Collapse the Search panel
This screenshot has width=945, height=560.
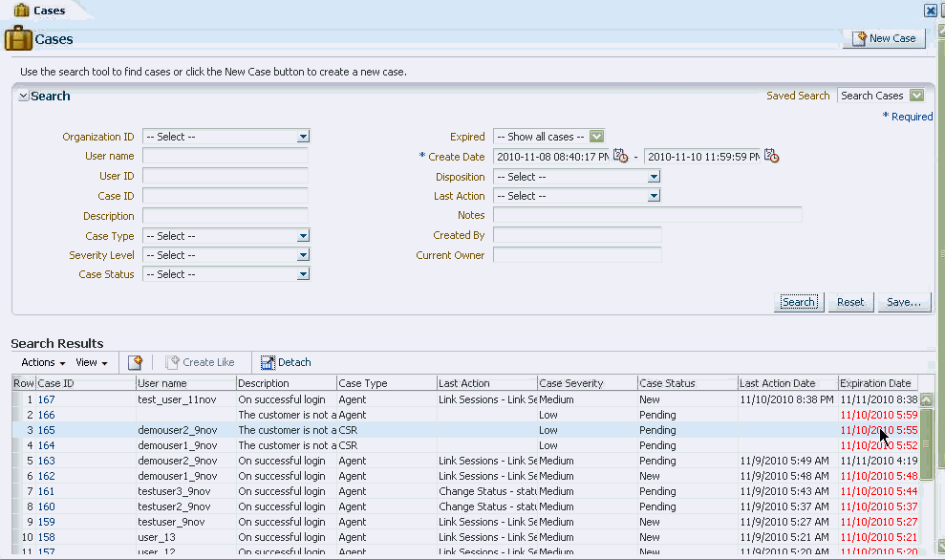point(24,96)
